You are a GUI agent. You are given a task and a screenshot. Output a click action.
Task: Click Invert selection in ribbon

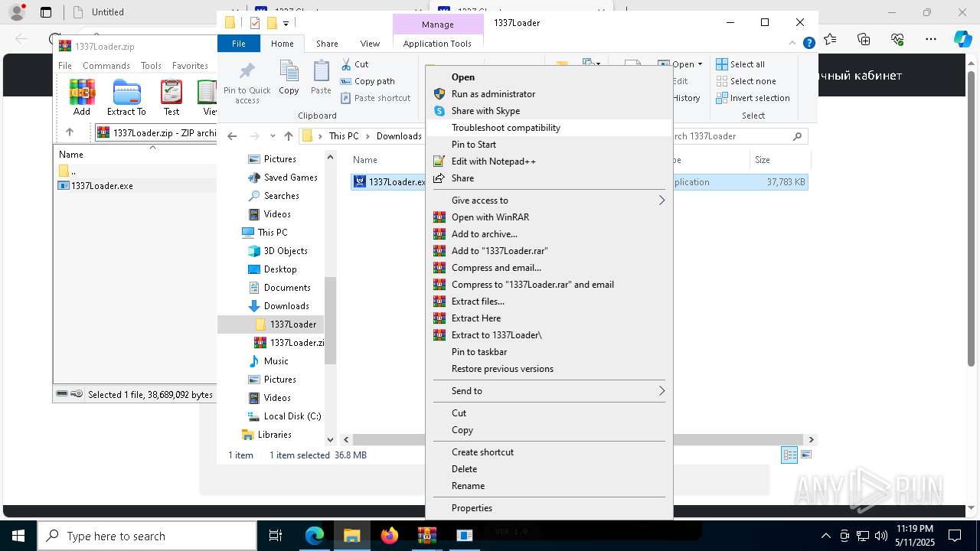coord(753,98)
